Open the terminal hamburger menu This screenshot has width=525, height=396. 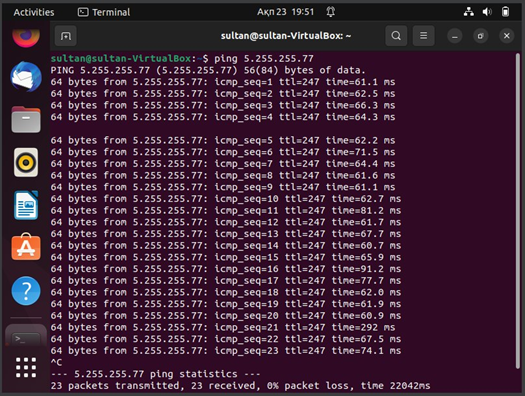[424, 35]
